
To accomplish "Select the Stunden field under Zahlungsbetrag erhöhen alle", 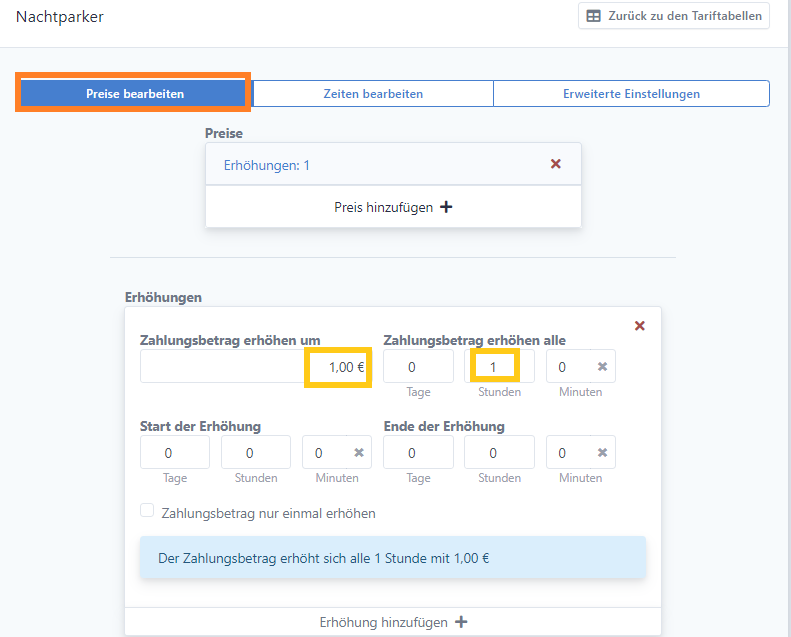I will click(x=499, y=367).
